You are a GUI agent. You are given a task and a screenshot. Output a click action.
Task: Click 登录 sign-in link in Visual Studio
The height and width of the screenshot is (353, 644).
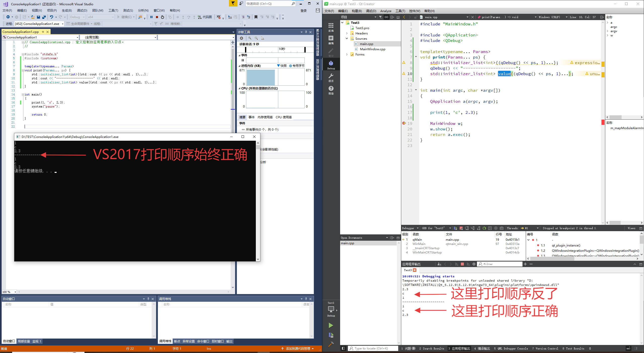tap(304, 11)
